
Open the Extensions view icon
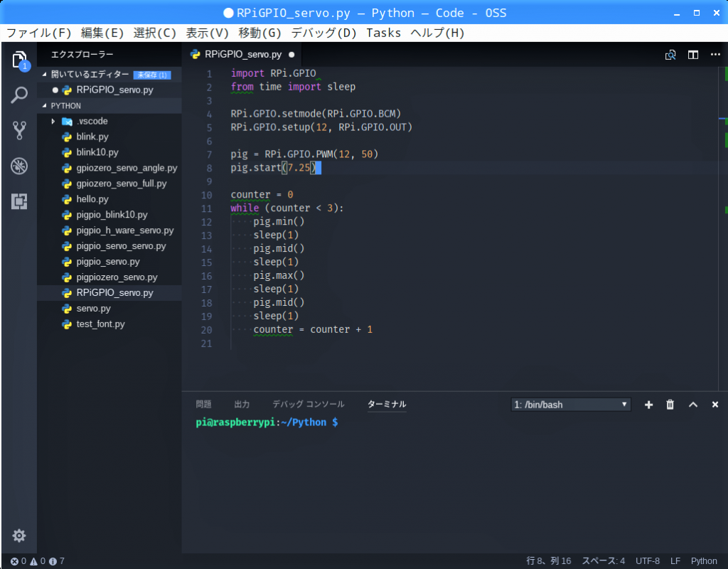pos(19,201)
